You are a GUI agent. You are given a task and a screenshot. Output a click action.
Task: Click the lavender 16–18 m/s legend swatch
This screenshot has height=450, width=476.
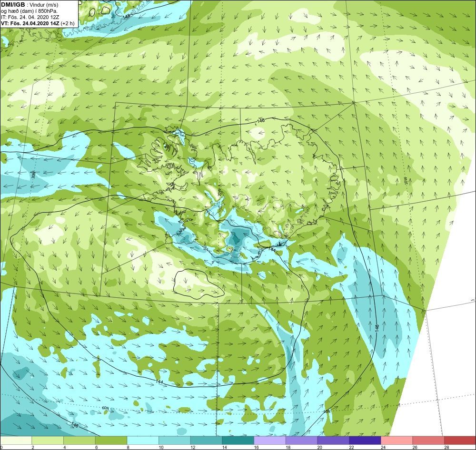269,440
